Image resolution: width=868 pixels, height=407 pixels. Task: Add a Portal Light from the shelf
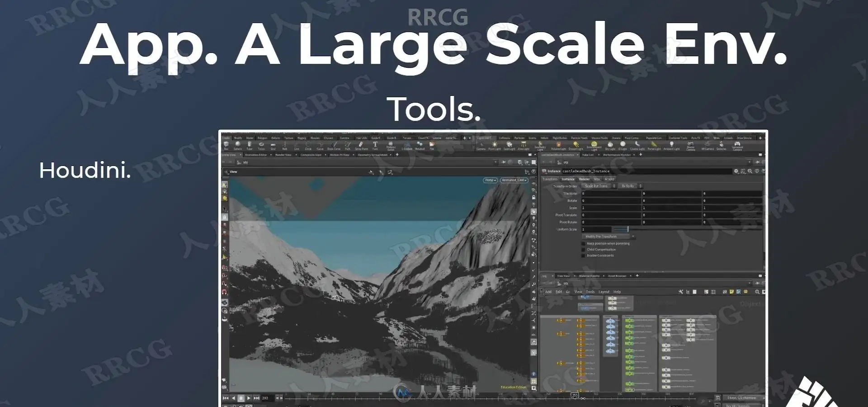tap(654, 146)
